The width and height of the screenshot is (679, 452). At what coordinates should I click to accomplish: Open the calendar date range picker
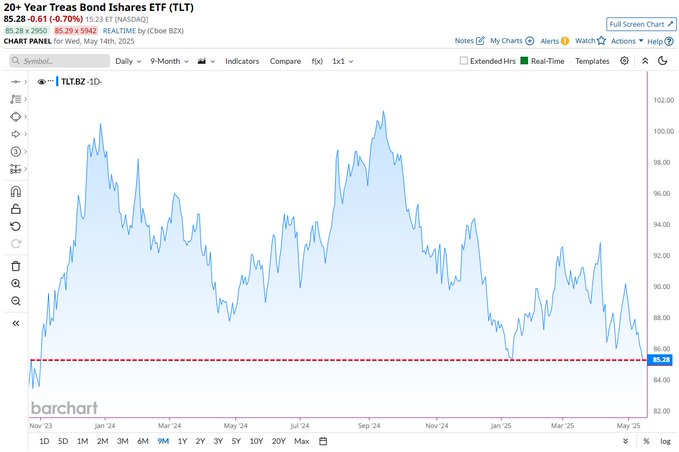pyautogui.click(x=323, y=441)
